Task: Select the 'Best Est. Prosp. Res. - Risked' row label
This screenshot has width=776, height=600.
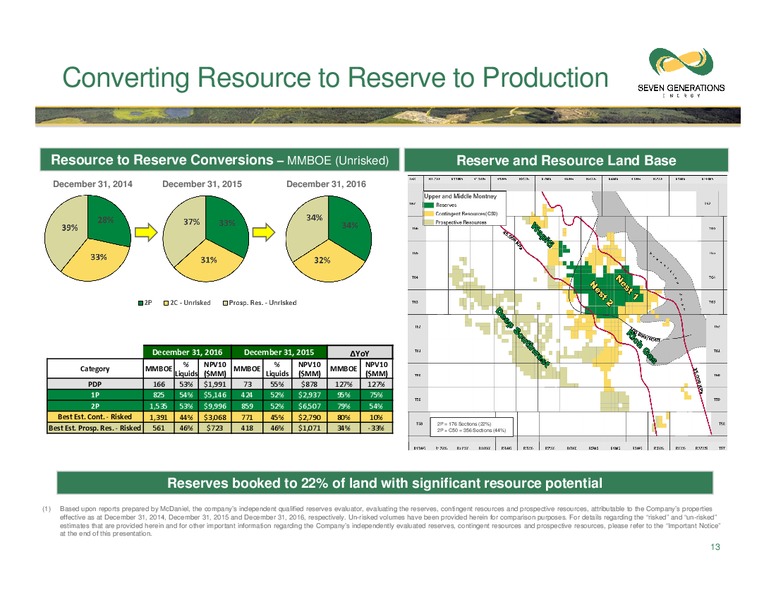Action: pyautogui.click(x=95, y=428)
